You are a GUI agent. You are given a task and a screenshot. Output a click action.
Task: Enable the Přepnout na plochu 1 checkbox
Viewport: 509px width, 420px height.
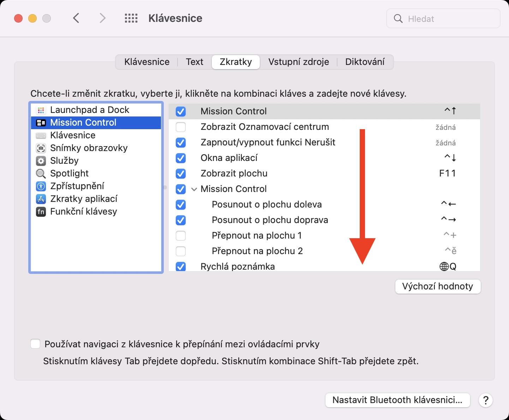click(181, 236)
